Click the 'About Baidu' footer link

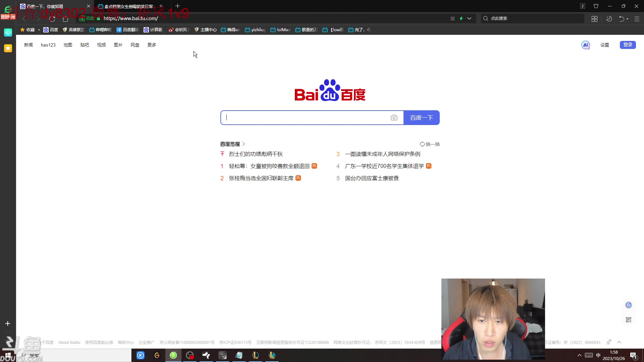click(x=69, y=343)
